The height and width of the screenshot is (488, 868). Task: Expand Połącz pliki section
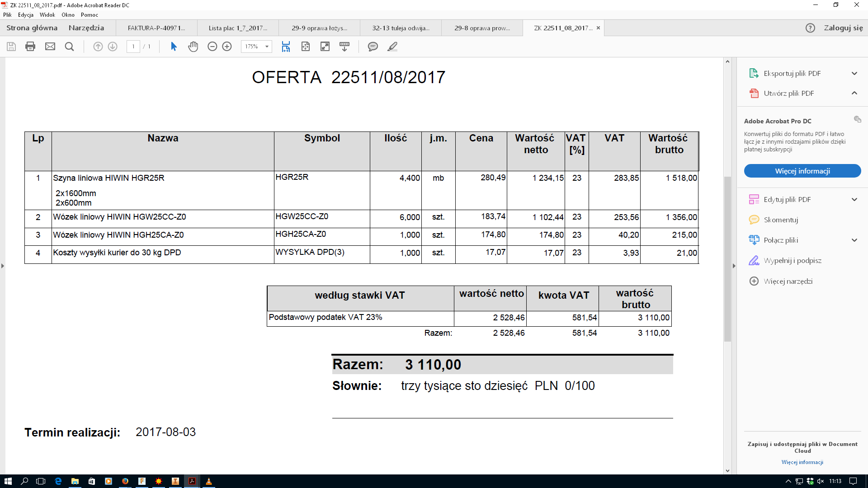[x=854, y=240]
